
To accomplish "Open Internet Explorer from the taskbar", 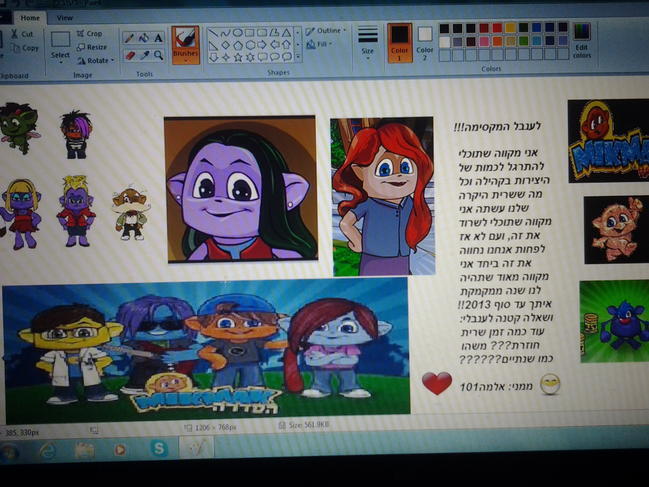I will pos(48,450).
